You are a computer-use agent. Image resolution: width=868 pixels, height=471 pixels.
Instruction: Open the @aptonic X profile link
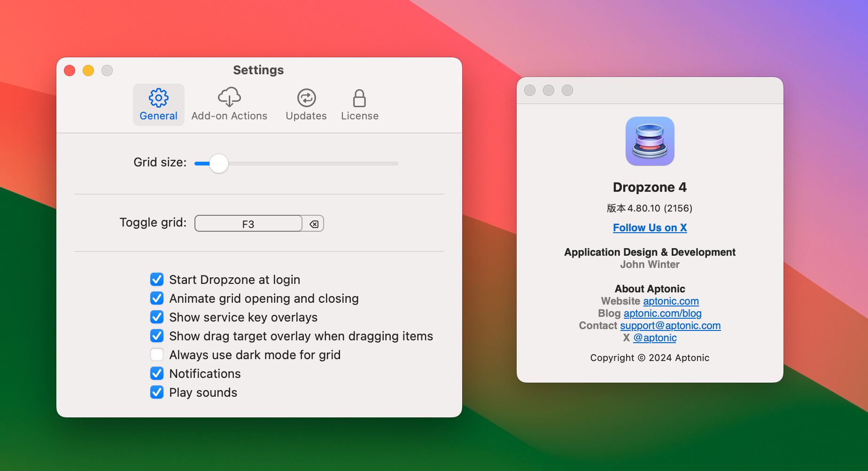(x=655, y=338)
